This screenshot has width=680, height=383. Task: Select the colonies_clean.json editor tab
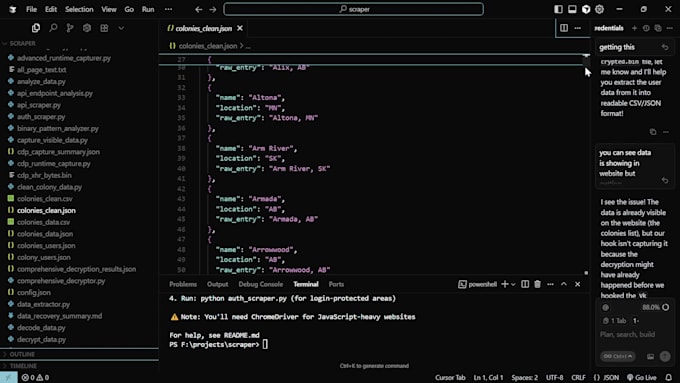pos(204,28)
